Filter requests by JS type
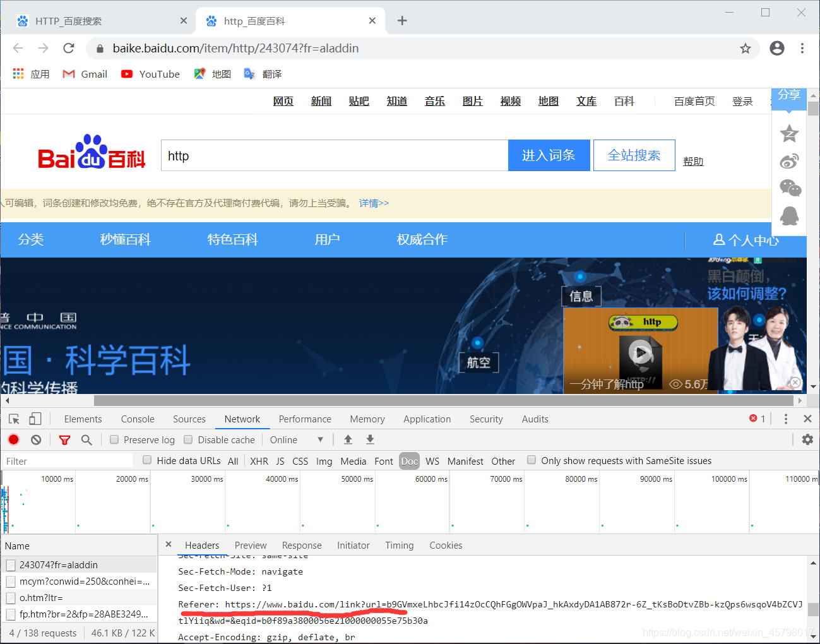Image resolution: width=820 pixels, height=644 pixels. click(280, 461)
